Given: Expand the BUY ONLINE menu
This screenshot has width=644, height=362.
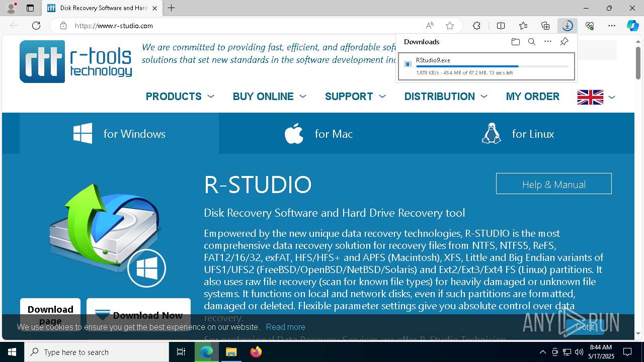Looking at the screenshot, I should point(269,97).
